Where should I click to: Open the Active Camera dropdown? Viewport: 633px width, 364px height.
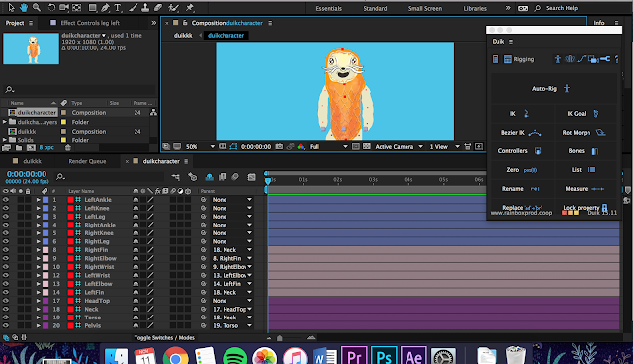(399, 147)
